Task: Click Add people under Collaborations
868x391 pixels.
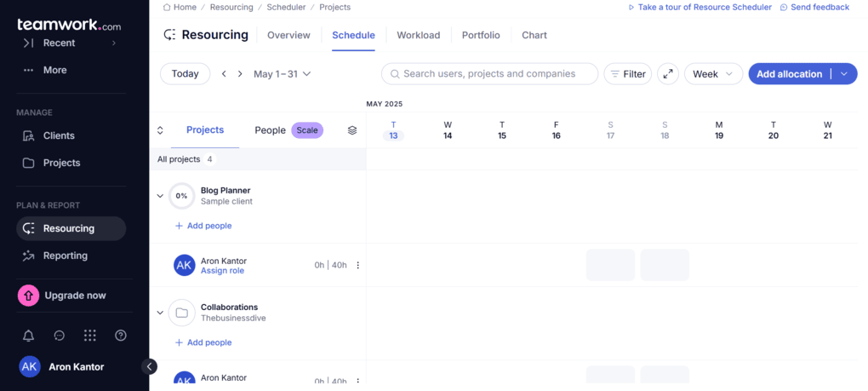Action: (x=203, y=342)
